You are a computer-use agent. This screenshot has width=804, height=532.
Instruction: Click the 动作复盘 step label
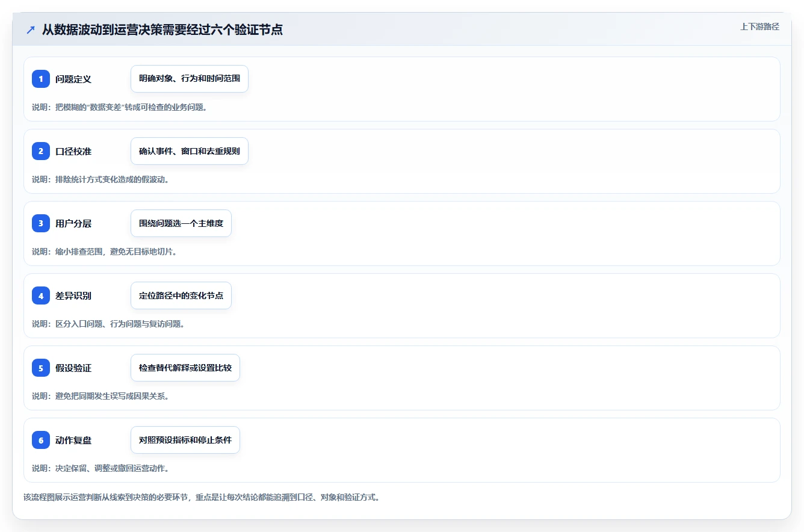(73, 440)
